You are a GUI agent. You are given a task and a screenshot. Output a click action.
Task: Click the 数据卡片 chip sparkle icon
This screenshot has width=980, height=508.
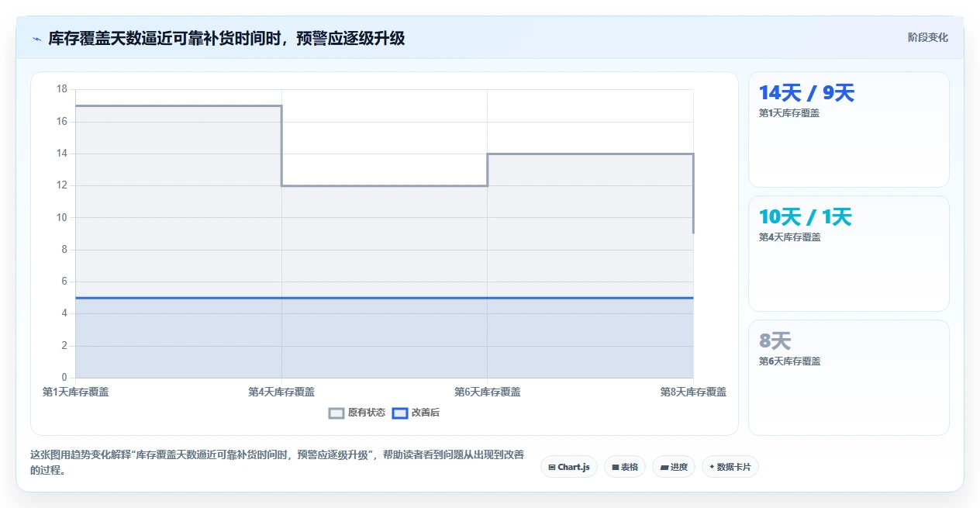(x=712, y=467)
